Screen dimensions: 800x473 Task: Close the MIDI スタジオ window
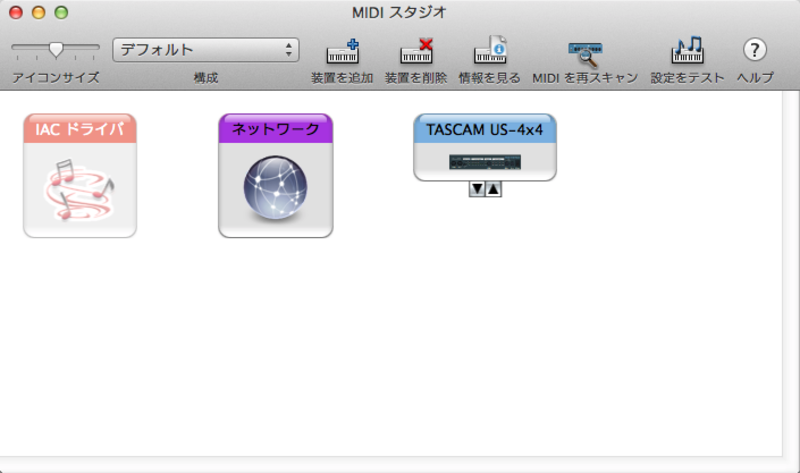pyautogui.click(x=17, y=13)
